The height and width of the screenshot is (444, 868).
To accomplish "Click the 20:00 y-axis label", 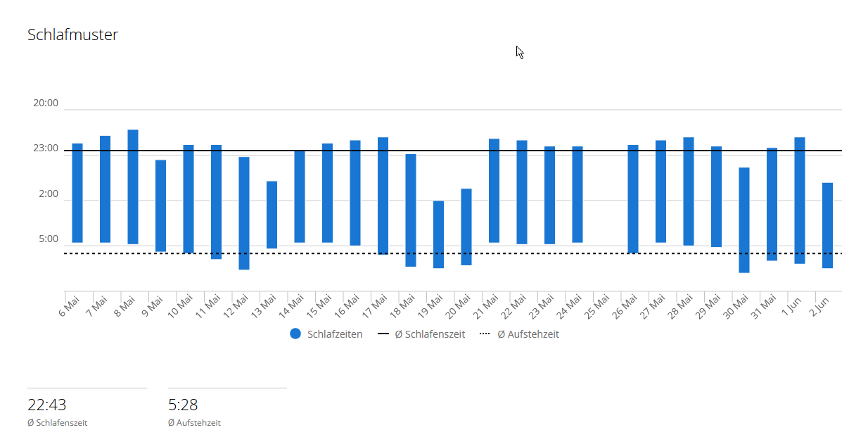I will (x=46, y=103).
